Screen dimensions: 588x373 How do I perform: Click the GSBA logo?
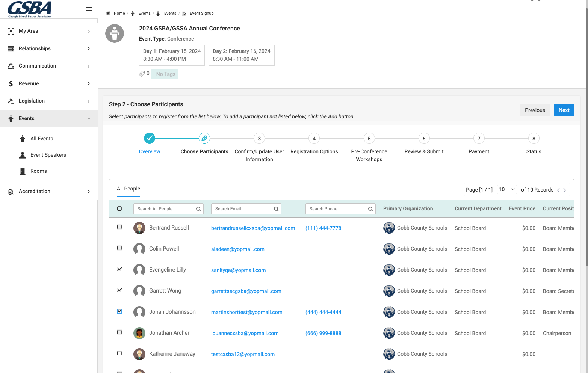[30, 9]
